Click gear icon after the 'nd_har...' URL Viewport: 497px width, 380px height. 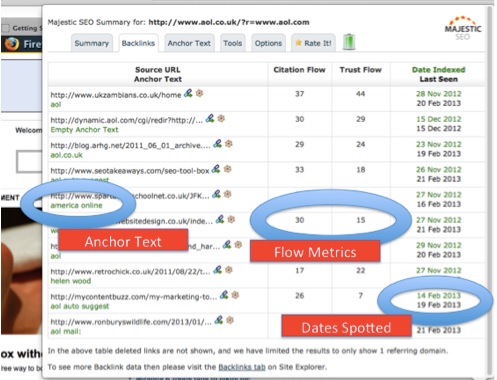pyautogui.click(x=238, y=245)
